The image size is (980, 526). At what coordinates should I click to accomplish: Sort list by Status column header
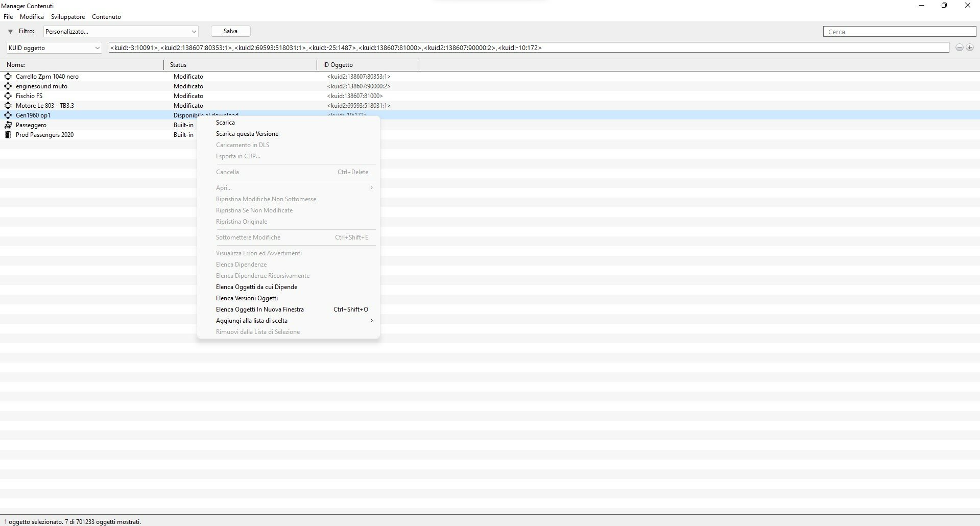tap(240, 65)
